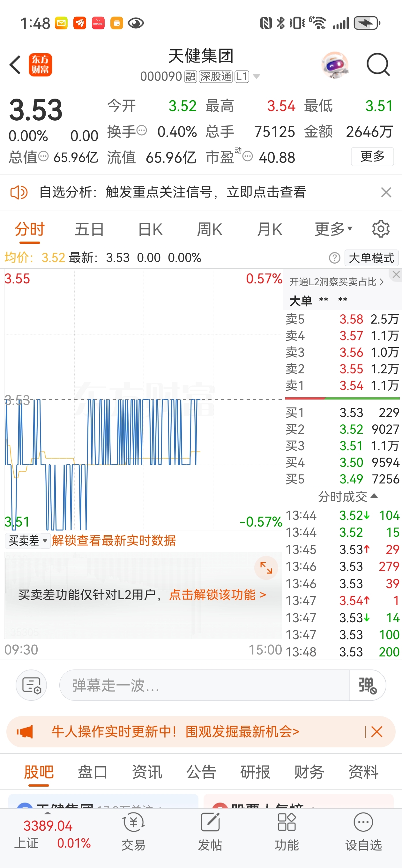Tap the 弹幕走一波 input field

pyautogui.click(x=204, y=685)
